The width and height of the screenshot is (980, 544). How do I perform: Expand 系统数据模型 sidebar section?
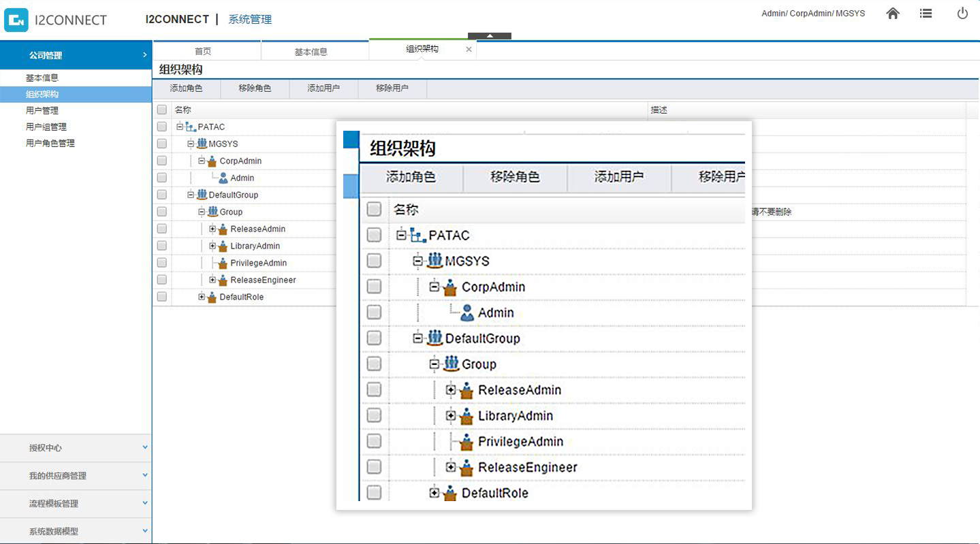[76, 531]
